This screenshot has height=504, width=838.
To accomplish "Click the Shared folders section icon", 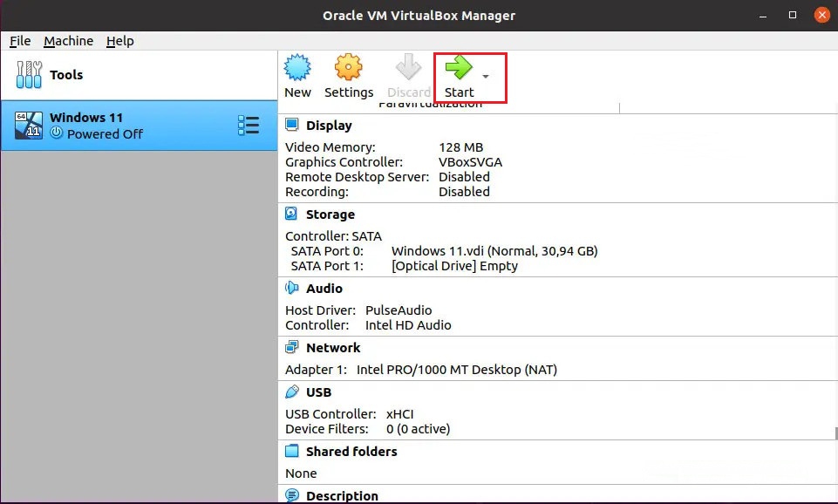I will [292, 452].
